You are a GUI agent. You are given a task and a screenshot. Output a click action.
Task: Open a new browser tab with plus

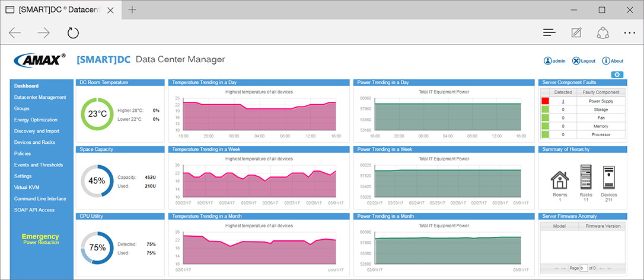(132, 10)
